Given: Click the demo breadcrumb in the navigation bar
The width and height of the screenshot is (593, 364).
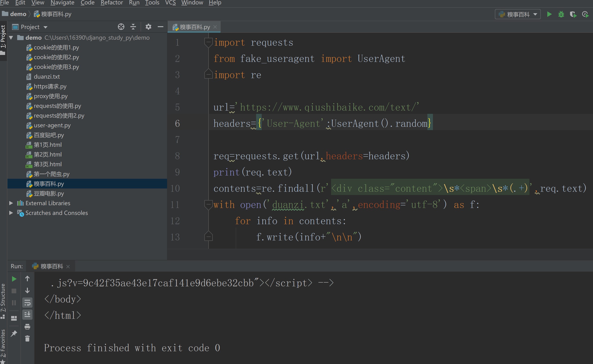Looking at the screenshot, I should 14,14.
